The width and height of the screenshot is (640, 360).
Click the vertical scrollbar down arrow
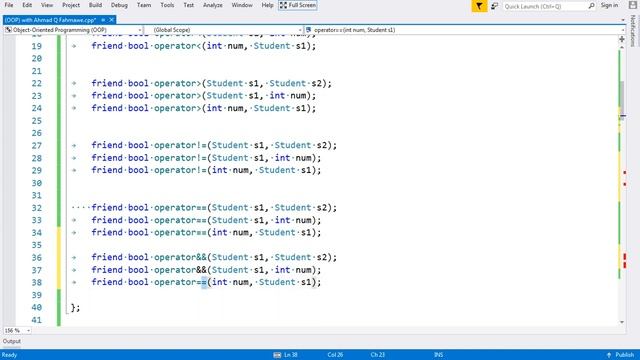622,322
